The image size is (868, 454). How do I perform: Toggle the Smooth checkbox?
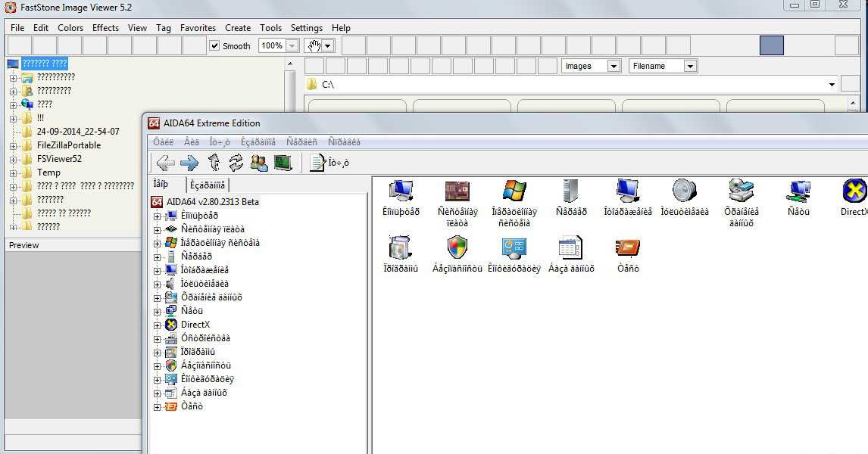[214, 46]
